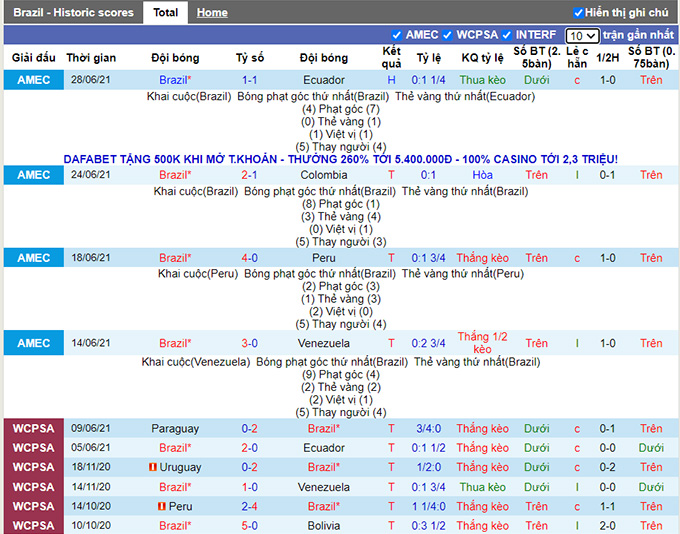Viewport: 680px width, 534px height.
Task: Click AMEC badge for the 24/06/21 match
Action: pyautogui.click(x=33, y=175)
